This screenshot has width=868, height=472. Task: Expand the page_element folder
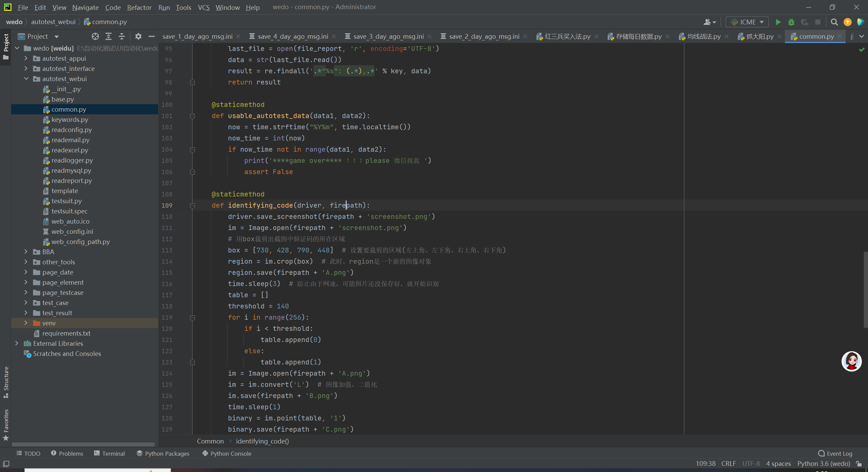pyautogui.click(x=26, y=282)
